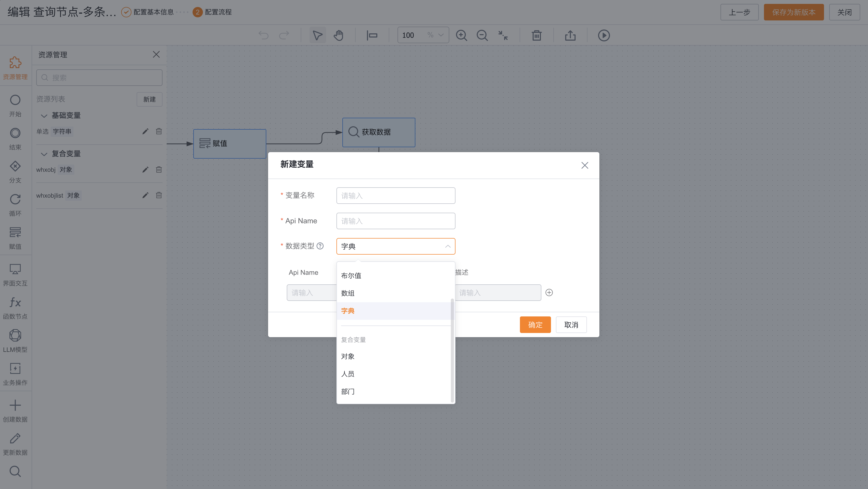Click the toolbar trash delete icon
The width and height of the screenshot is (868, 489).
click(537, 35)
